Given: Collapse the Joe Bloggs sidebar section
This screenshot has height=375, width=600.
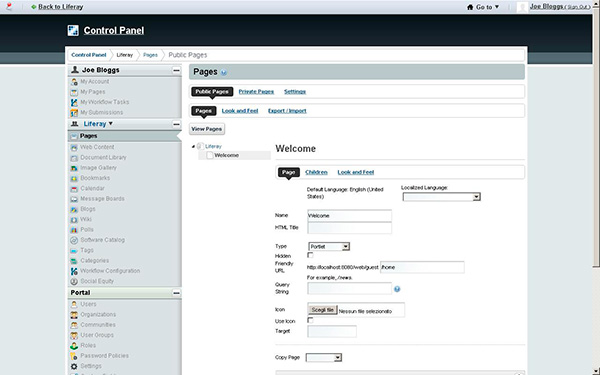Looking at the screenshot, I should click(176, 70).
